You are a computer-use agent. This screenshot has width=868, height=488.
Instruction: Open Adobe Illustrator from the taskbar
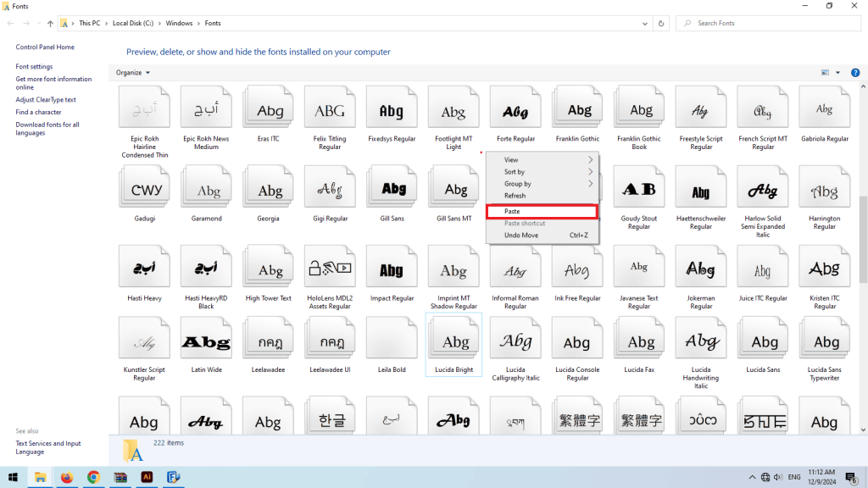click(147, 477)
